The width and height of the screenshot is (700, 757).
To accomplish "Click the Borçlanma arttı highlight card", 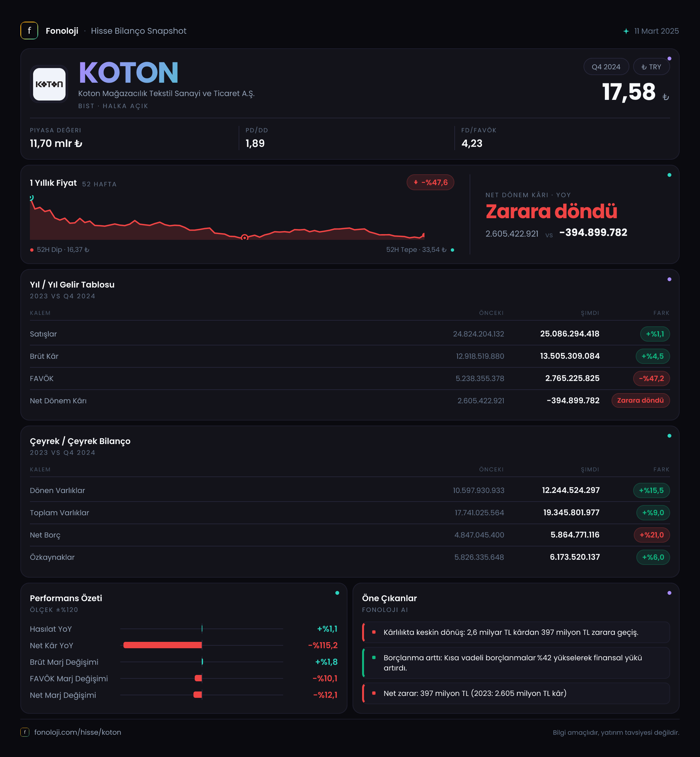I will tap(516, 663).
